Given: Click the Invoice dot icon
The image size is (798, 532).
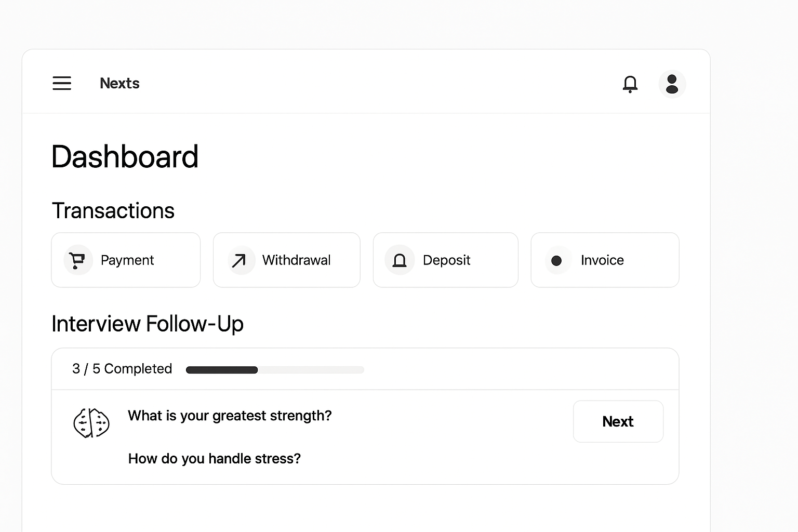Looking at the screenshot, I should [x=556, y=260].
